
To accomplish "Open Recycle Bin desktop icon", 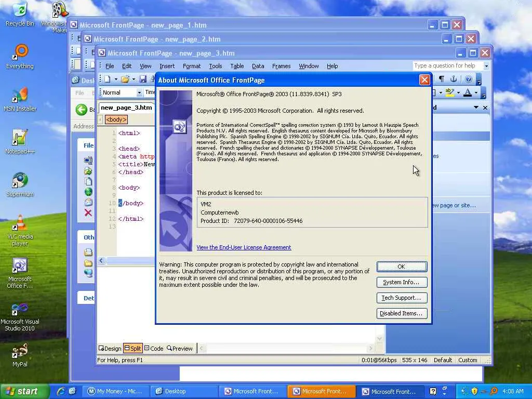I will pos(20,14).
